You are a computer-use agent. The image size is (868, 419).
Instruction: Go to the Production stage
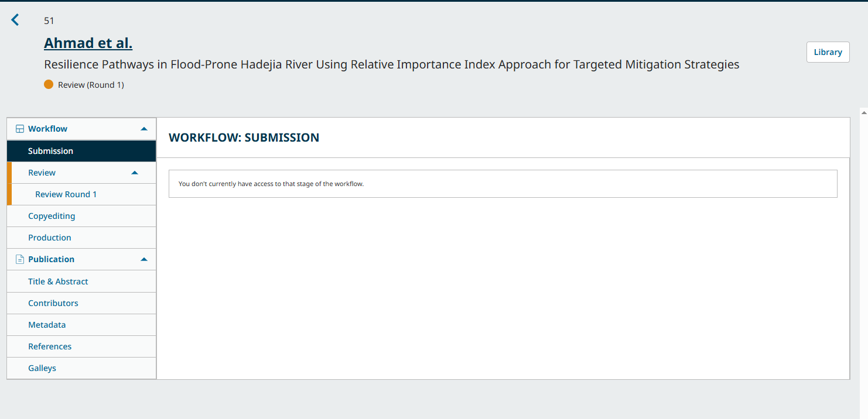[x=50, y=238]
